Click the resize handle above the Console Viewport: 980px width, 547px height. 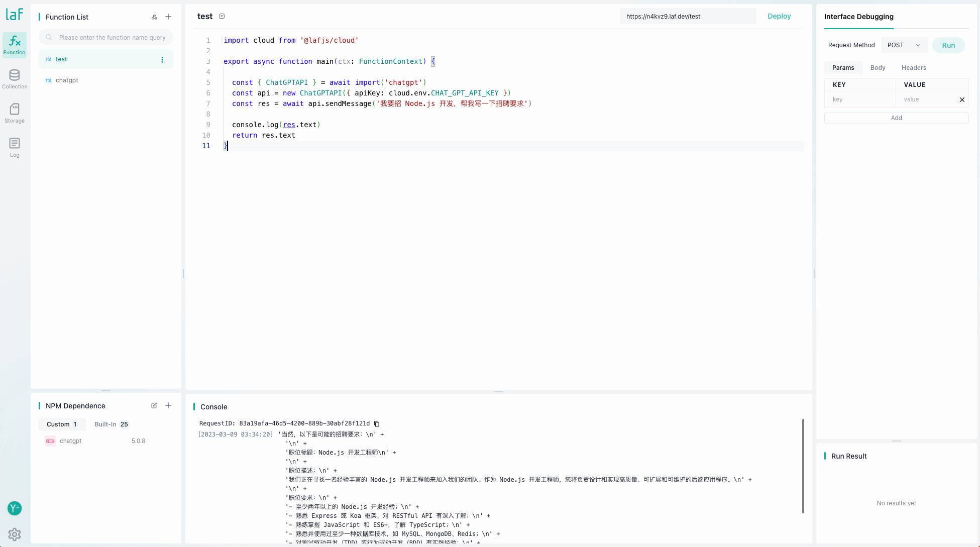pos(498,392)
